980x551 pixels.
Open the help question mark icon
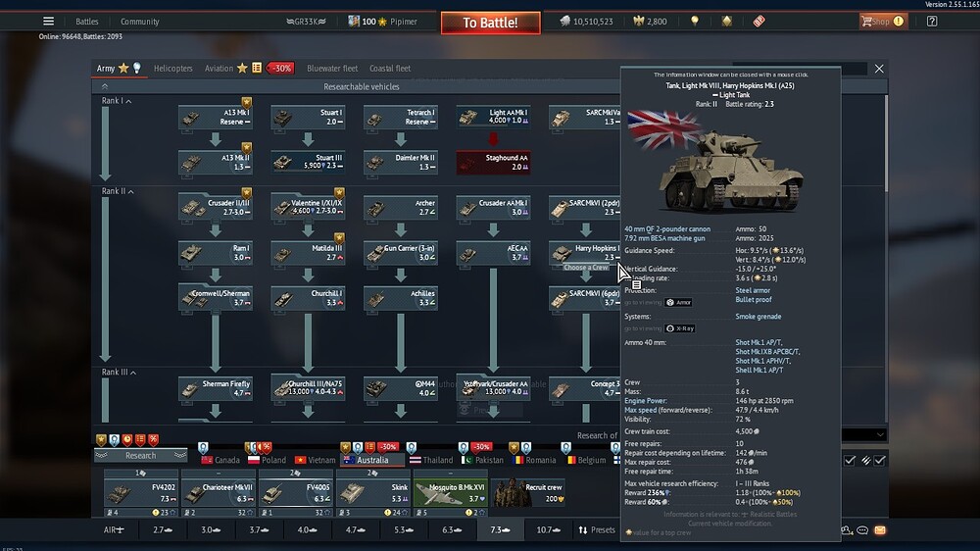(x=932, y=22)
